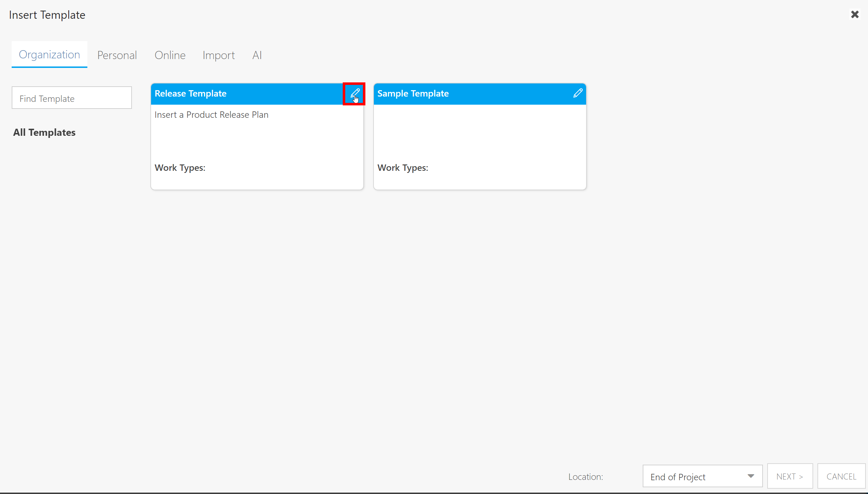Click the All Templates label
The height and width of the screenshot is (494, 868).
coord(44,132)
